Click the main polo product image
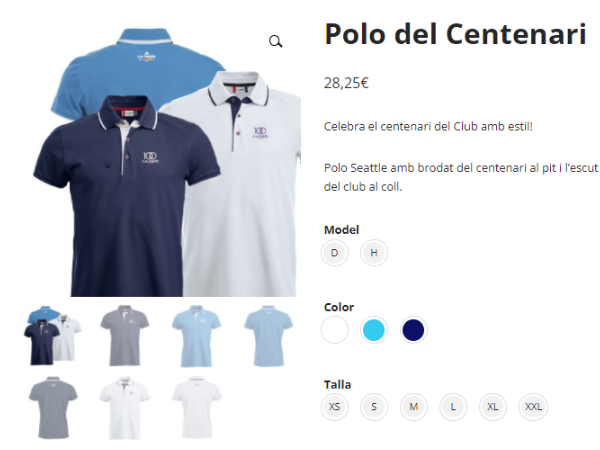 (x=167, y=162)
